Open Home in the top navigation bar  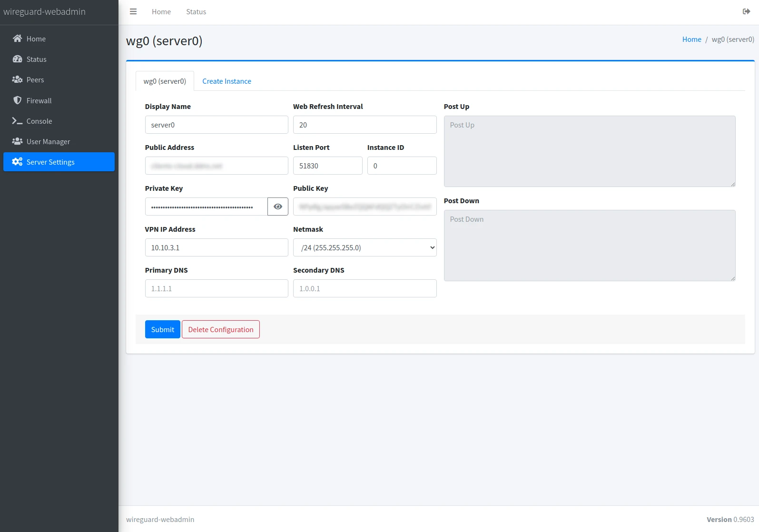tap(161, 12)
